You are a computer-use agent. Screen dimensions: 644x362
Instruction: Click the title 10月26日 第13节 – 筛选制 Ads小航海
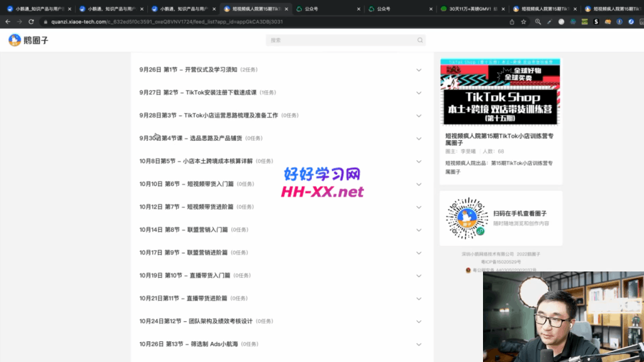[x=189, y=344]
